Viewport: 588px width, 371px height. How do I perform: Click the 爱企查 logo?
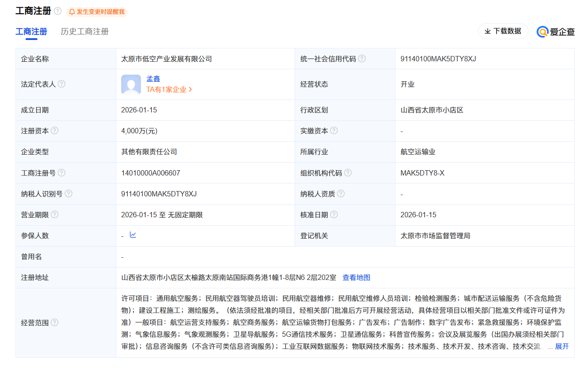tap(556, 32)
